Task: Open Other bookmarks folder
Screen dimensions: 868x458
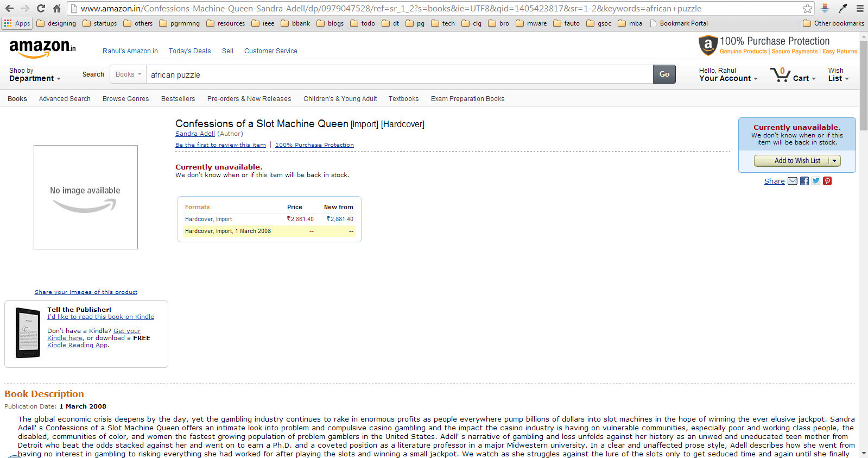Action: coord(833,23)
